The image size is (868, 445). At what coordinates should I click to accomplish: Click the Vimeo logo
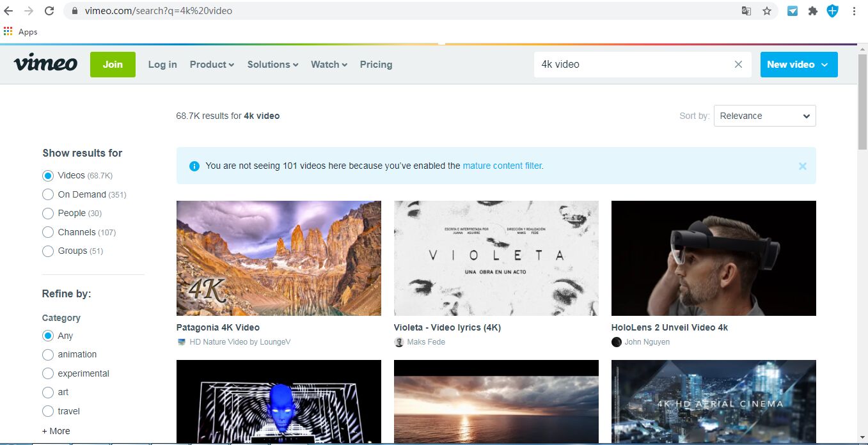pyautogui.click(x=45, y=63)
